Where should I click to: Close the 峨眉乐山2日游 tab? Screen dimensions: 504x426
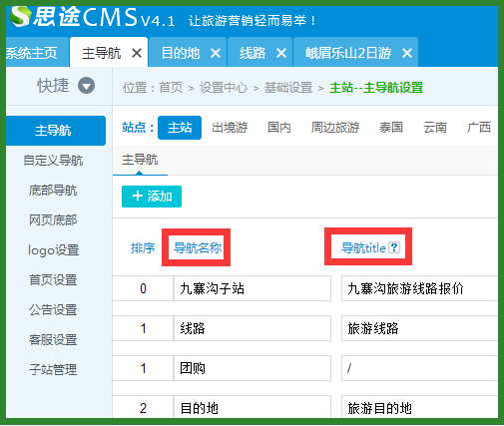pos(407,53)
